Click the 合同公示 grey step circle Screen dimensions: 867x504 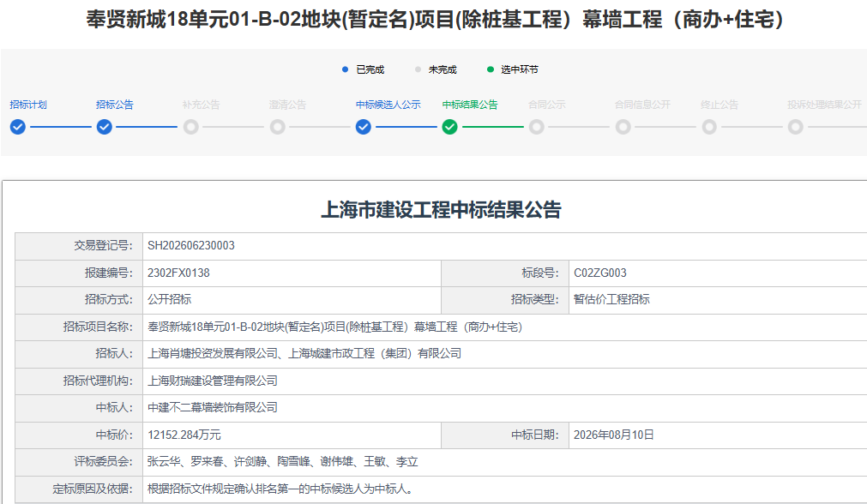(x=536, y=127)
